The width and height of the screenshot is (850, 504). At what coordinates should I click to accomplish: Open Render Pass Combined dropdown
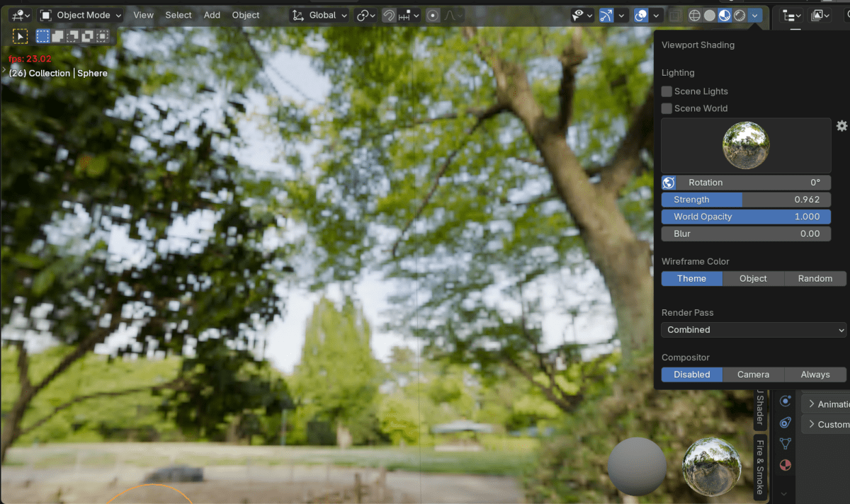[x=754, y=330]
